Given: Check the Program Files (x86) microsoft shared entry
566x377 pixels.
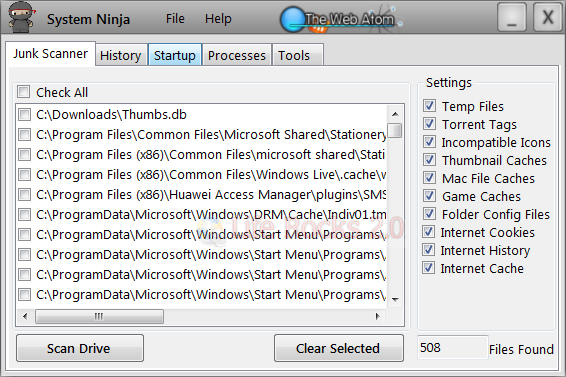Looking at the screenshot, I should click(25, 155).
